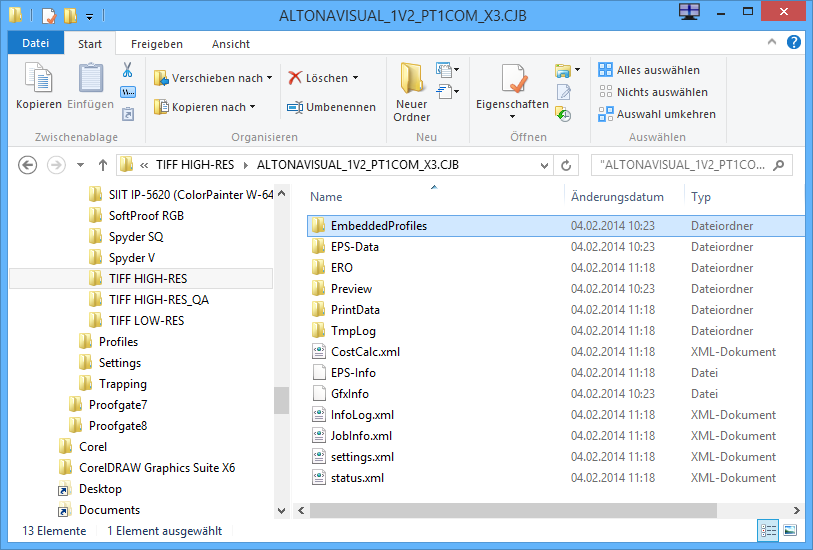
Task: Click the ribbon help question mark
Action: coord(793,44)
